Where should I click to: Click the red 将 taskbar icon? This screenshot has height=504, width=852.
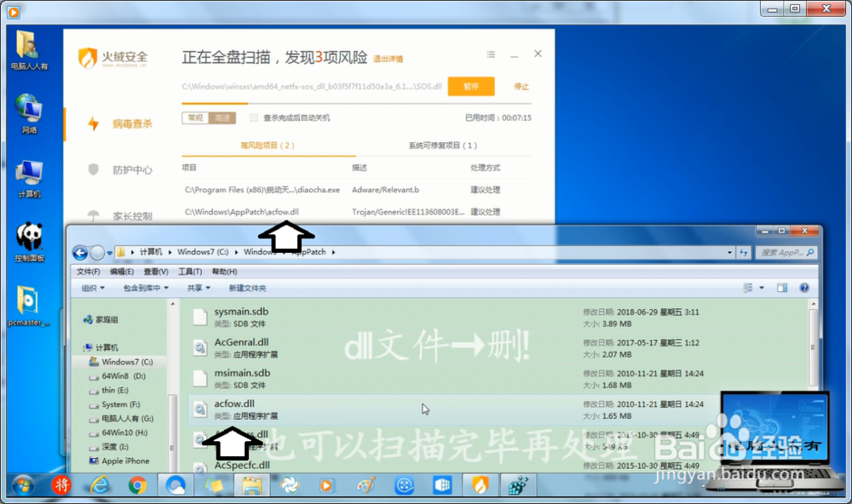(x=61, y=485)
